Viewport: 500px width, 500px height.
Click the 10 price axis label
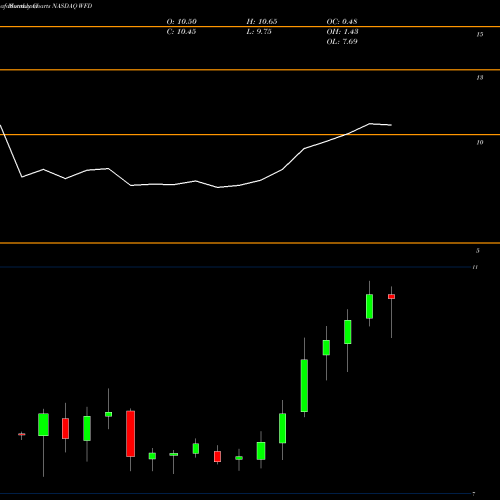coord(480,143)
